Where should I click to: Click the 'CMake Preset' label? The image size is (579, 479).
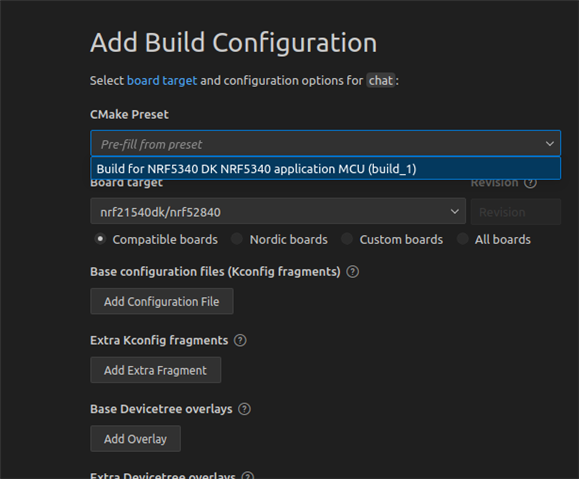129,114
